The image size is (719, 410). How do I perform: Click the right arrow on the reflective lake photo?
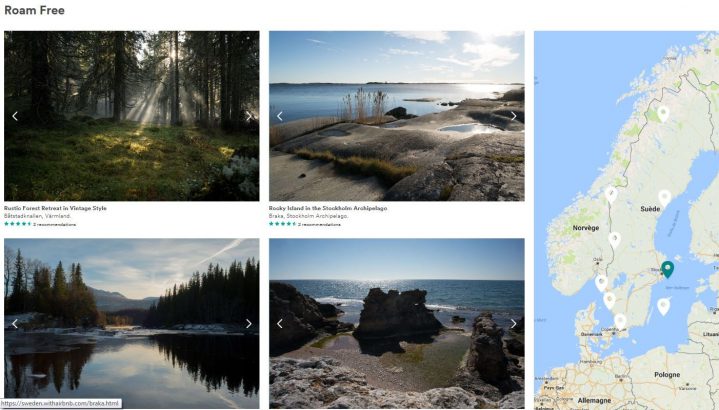point(249,324)
